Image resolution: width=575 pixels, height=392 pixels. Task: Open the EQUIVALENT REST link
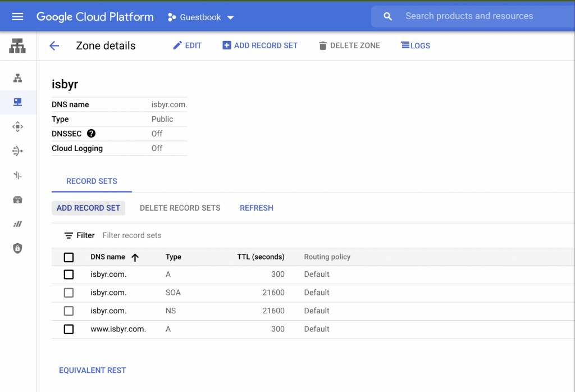click(93, 370)
